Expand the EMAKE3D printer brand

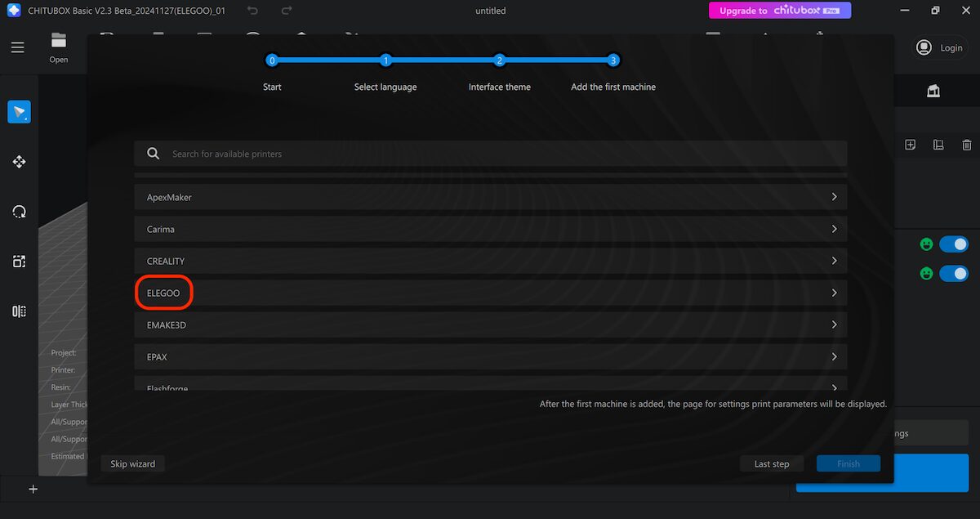pos(491,324)
